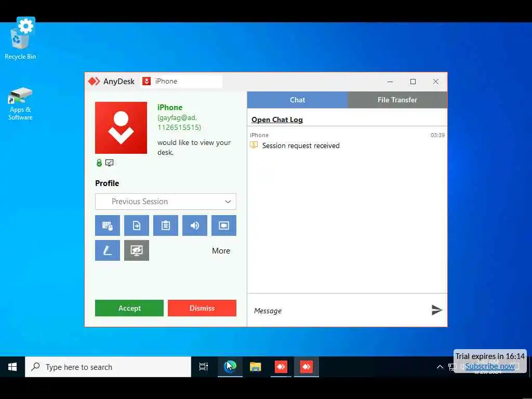Image resolution: width=532 pixels, height=399 pixels.
Task: Open second AnyDesk taskbar icon
Action: (x=307, y=367)
